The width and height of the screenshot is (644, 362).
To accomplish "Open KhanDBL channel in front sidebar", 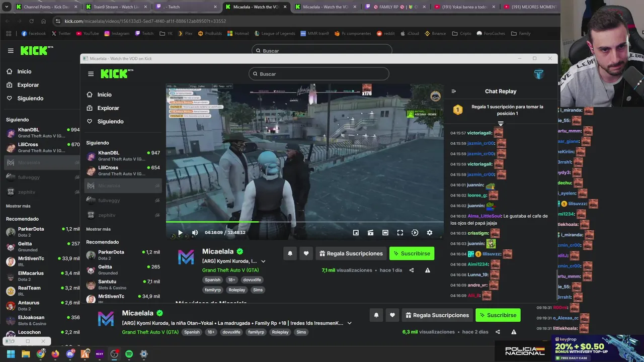I will coord(123,156).
